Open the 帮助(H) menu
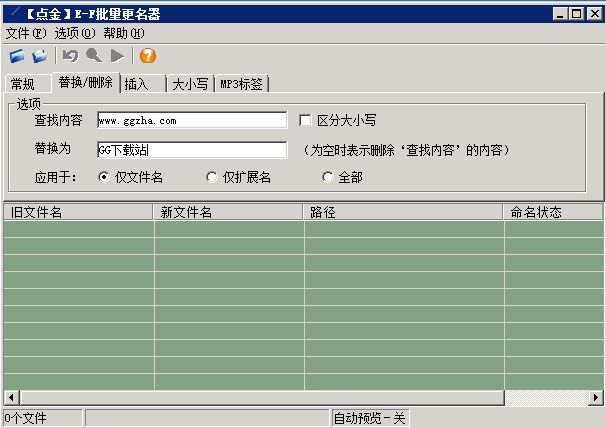The image size is (606, 428). tap(124, 33)
